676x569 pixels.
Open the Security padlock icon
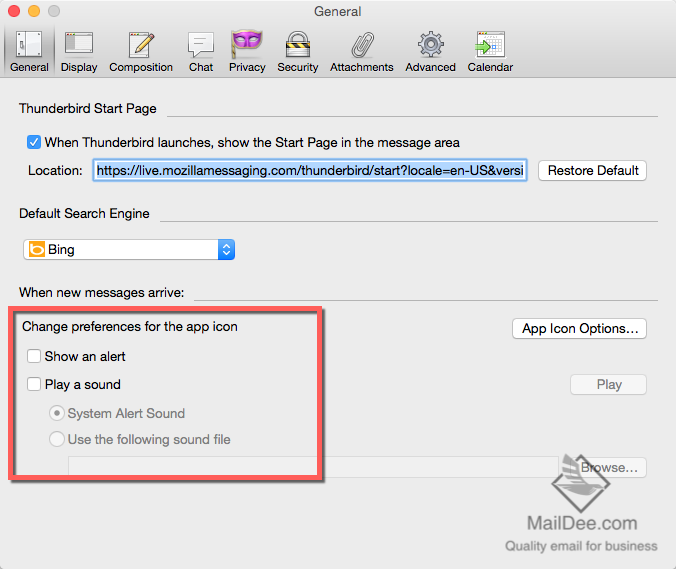coord(298,44)
